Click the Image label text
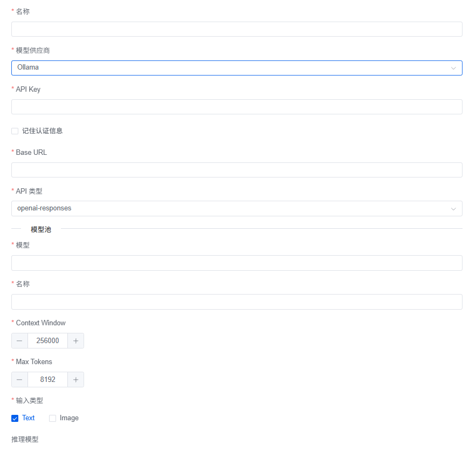 pyautogui.click(x=69, y=418)
